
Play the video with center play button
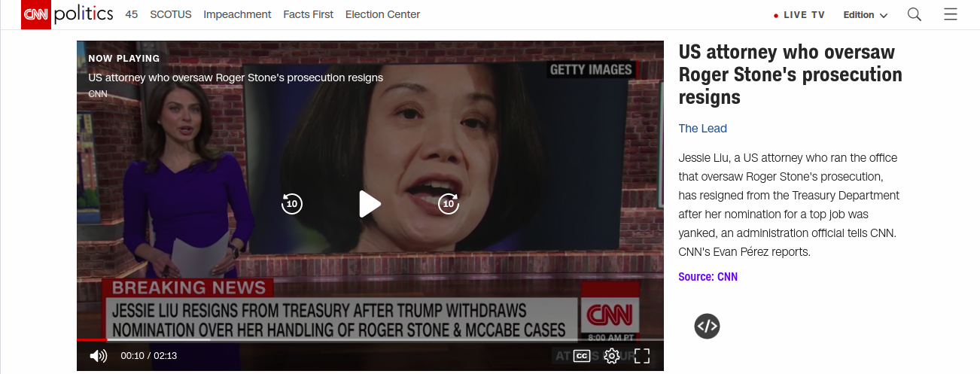(x=370, y=203)
